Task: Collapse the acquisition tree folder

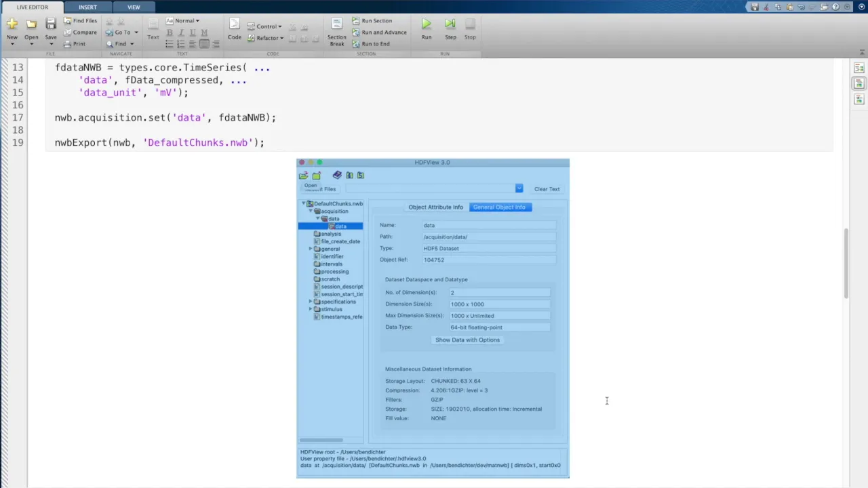Action: (x=311, y=211)
